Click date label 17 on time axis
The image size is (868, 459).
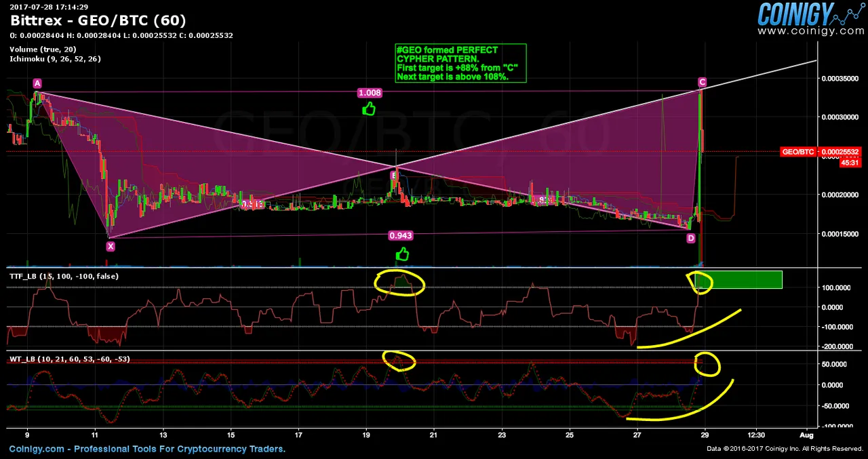click(298, 435)
